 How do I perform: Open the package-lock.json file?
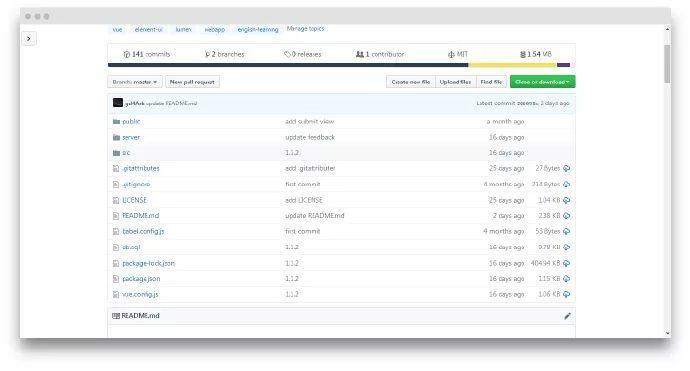(x=148, y=263)
